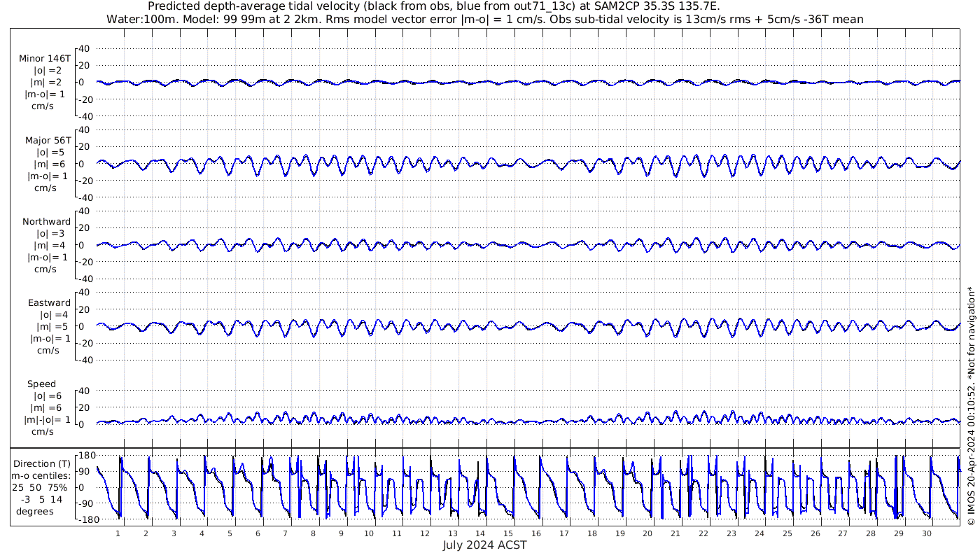Click the 20 tick of the Eastward panel
Image resolution: width=980 pixels, height=560 pixels.
click(x=84, y=309)
